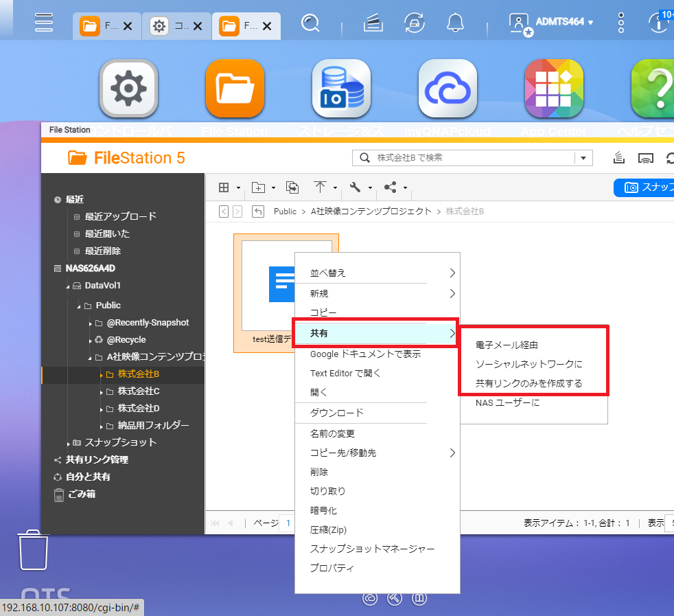Collapse the Public folder tree node

(x=79, y=306)
